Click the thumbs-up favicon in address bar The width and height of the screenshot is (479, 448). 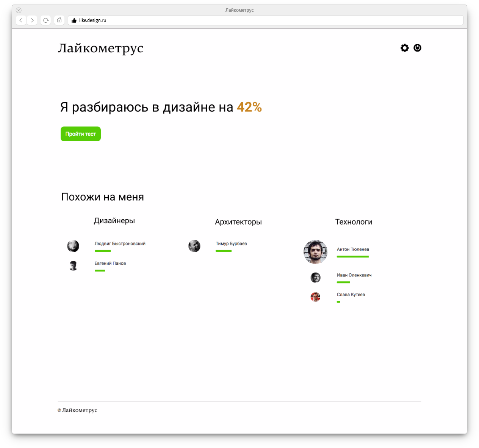click(x=74, y=20)
